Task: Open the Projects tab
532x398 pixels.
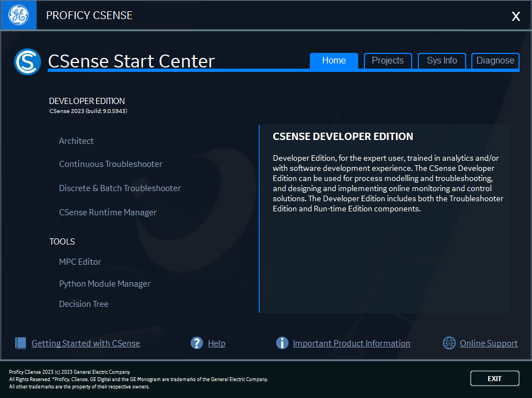Action: coord(388,61)
